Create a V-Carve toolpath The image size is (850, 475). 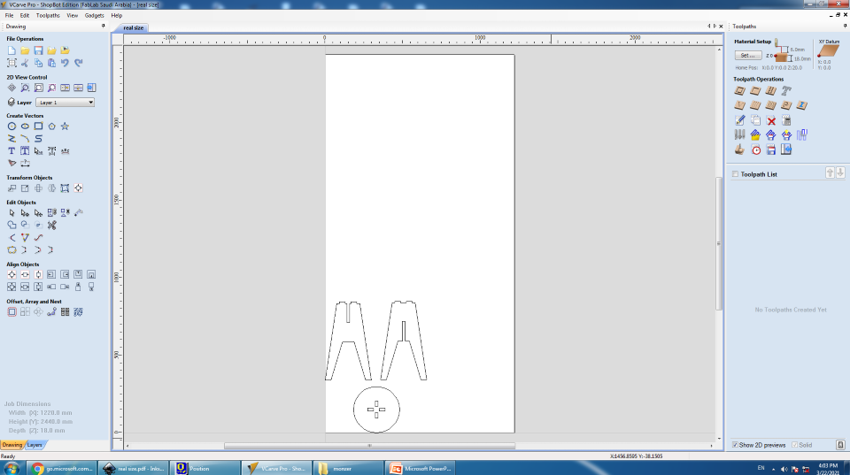click(740, 105)
